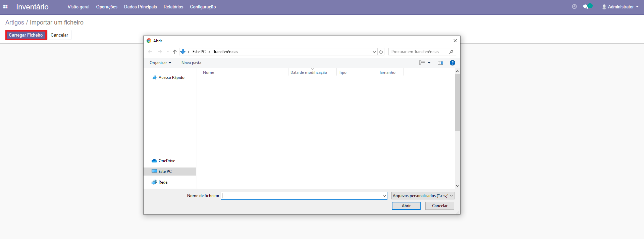Select Este PC in the navigation pane
The height and width of the screenshot is (239, 644).
point(165,172)
